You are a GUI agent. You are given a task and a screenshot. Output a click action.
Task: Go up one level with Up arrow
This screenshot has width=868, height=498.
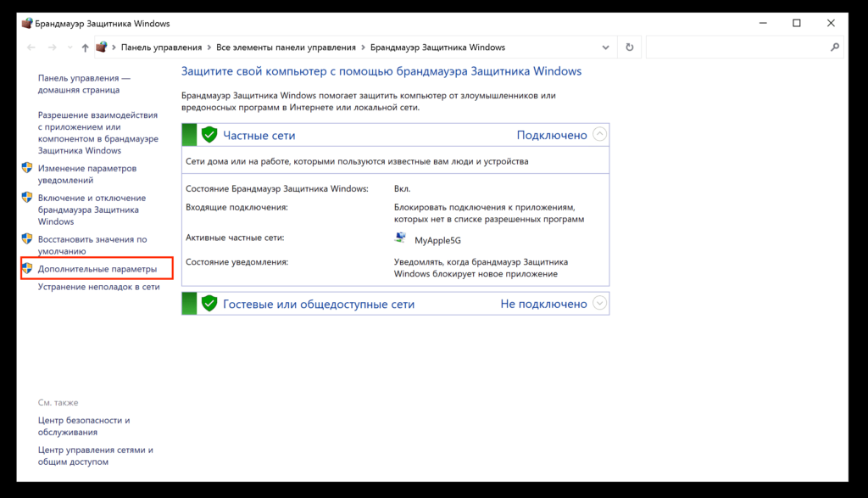85,48
